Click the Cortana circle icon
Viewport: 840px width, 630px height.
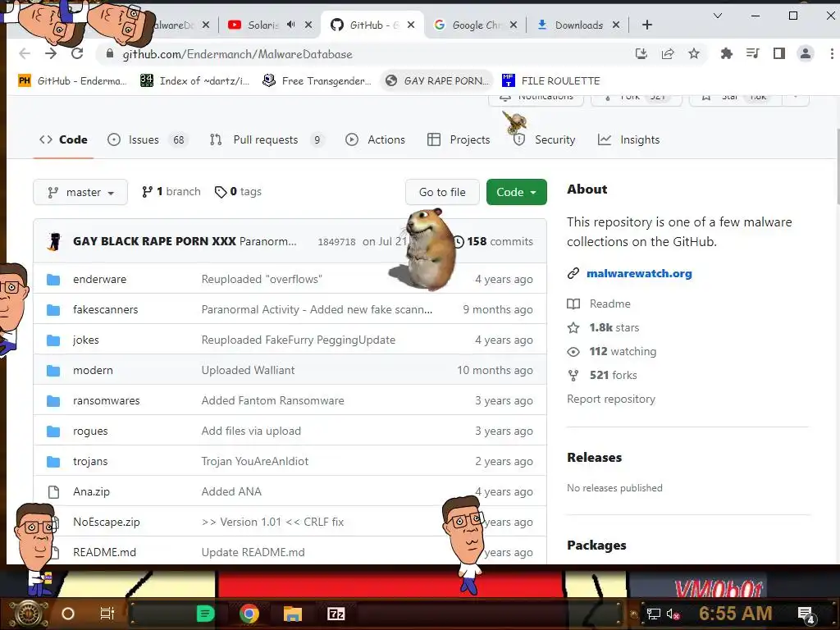[68, 614]
